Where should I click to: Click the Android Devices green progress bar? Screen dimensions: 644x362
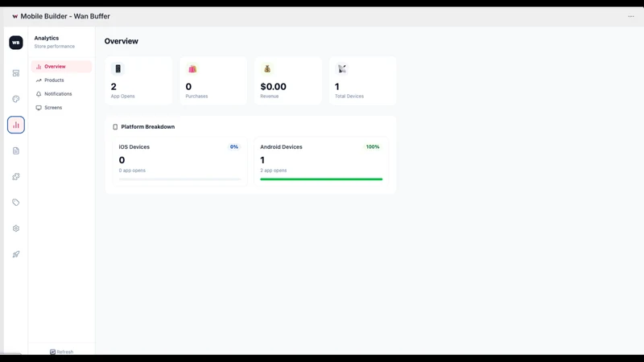pos(321,179)
